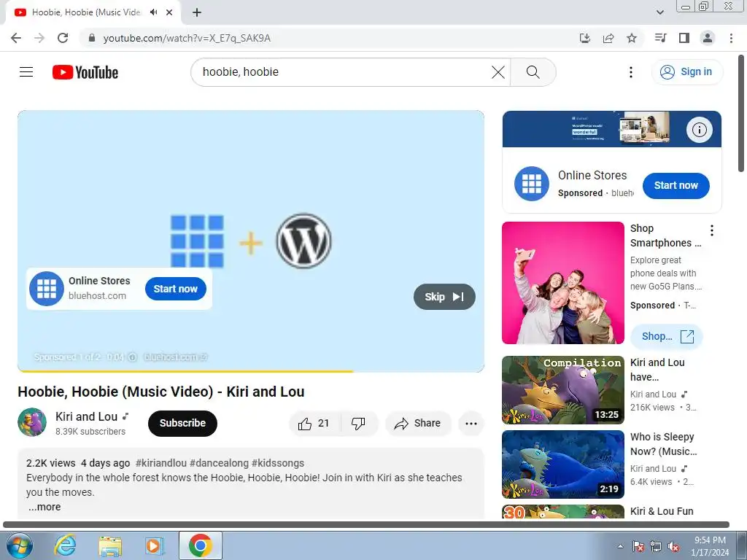Open Windows Start menu
Screen dimensions: 747x560
(x=19, y=545)
